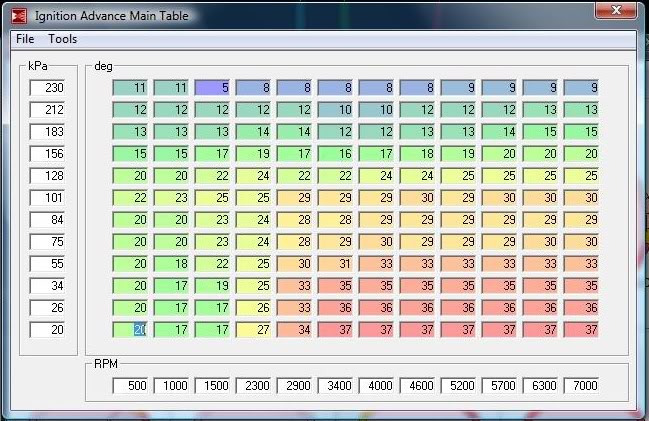Select the 156 kPa axis field
This screenshot has height=421, width=649.
(x=47, y=154)
